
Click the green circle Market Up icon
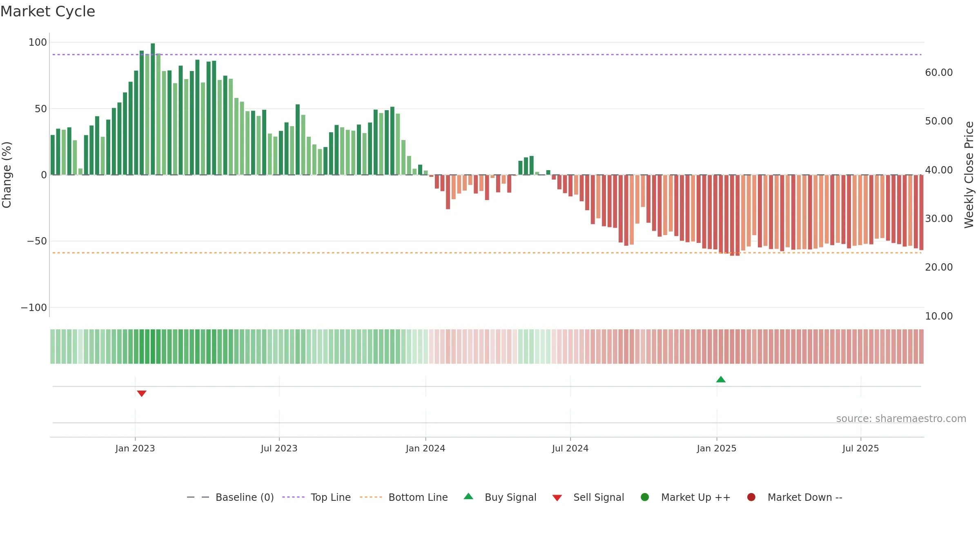[645, 497]
